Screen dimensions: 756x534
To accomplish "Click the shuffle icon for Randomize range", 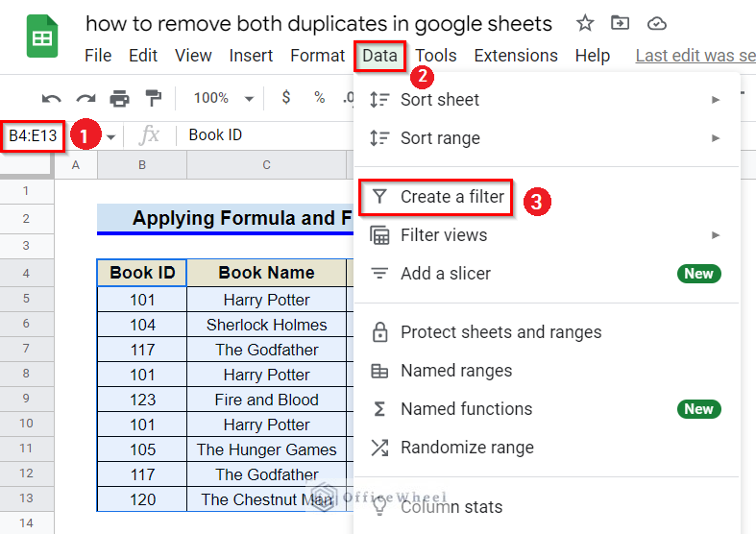I will point(379,448).
